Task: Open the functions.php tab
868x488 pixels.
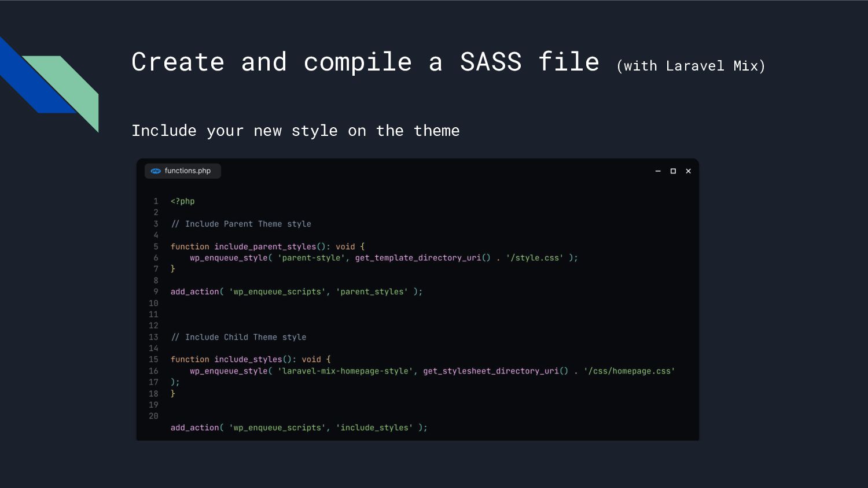Action: coord(182,171)
